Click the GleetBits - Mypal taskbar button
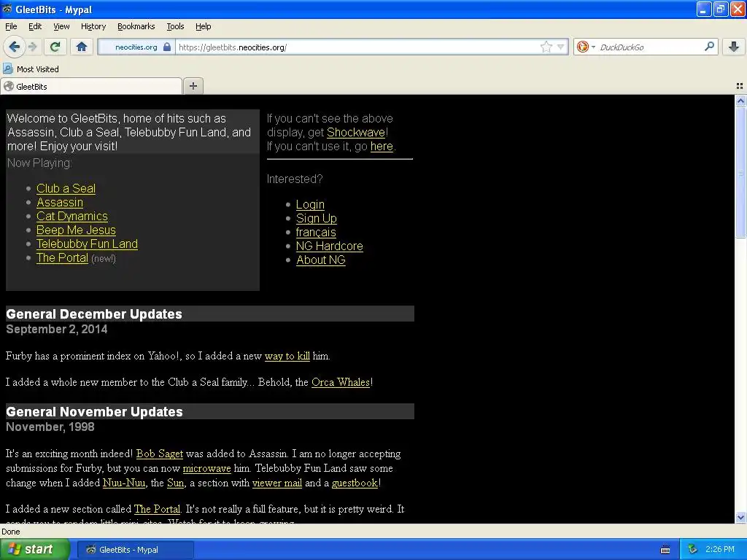 135,550
